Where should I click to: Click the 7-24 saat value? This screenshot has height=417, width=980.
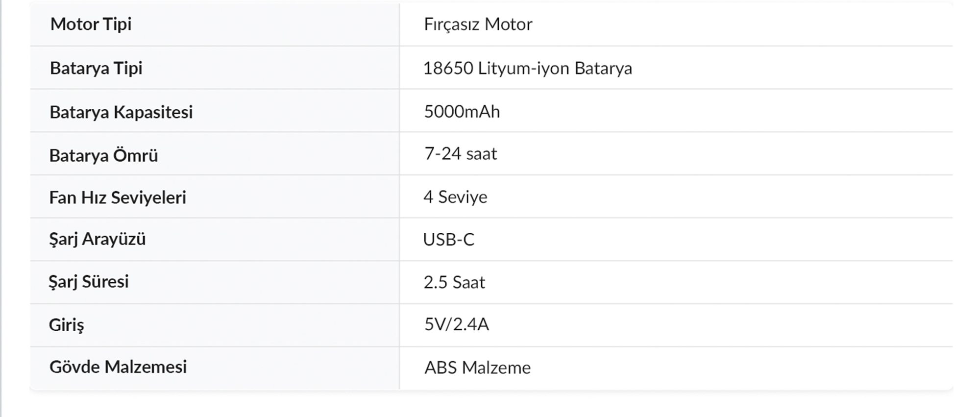(x=460, y=154)
